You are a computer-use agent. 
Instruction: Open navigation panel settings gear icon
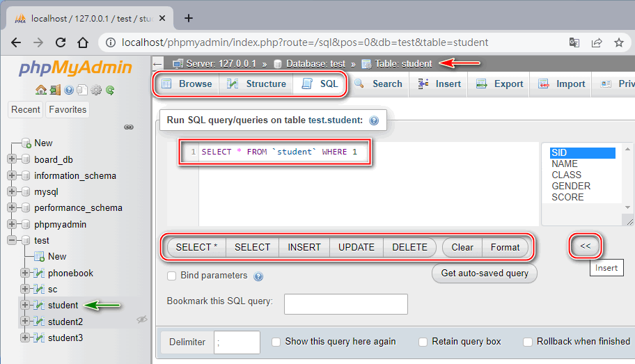(x=96, y=90)
